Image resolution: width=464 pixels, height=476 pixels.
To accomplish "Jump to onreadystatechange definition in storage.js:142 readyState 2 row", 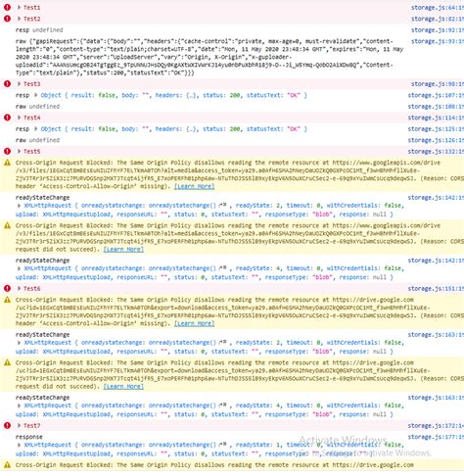I will (x=222, y=205).
